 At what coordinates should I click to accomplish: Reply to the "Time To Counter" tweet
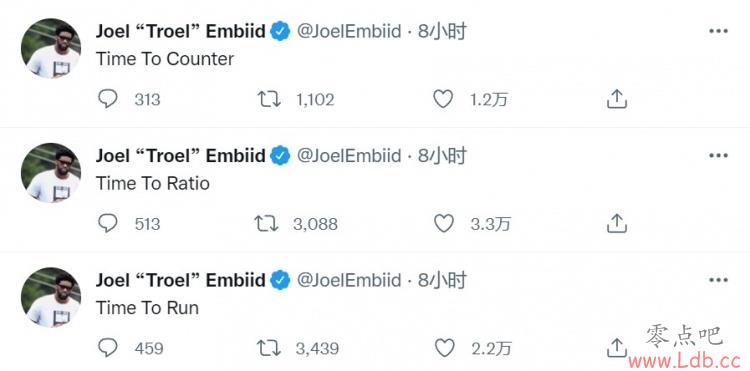108,99
